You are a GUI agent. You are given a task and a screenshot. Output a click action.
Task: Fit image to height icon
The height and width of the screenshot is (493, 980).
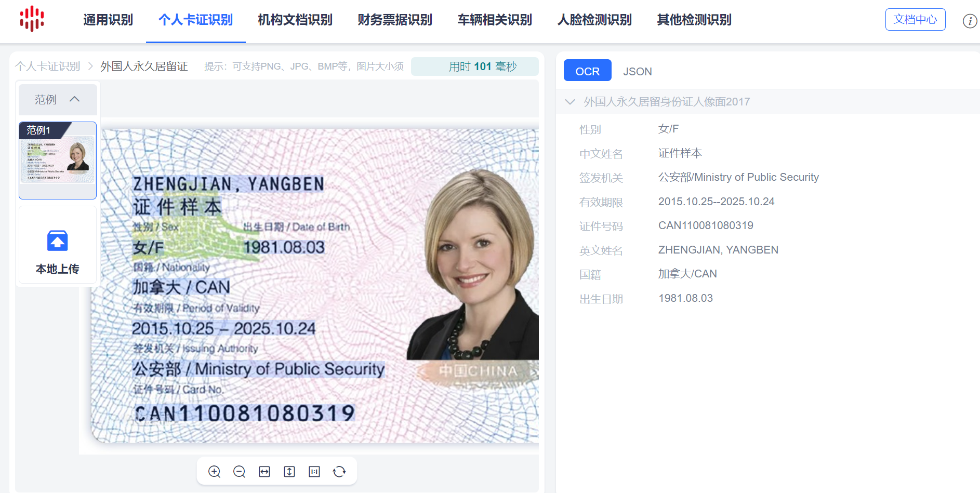289,471
